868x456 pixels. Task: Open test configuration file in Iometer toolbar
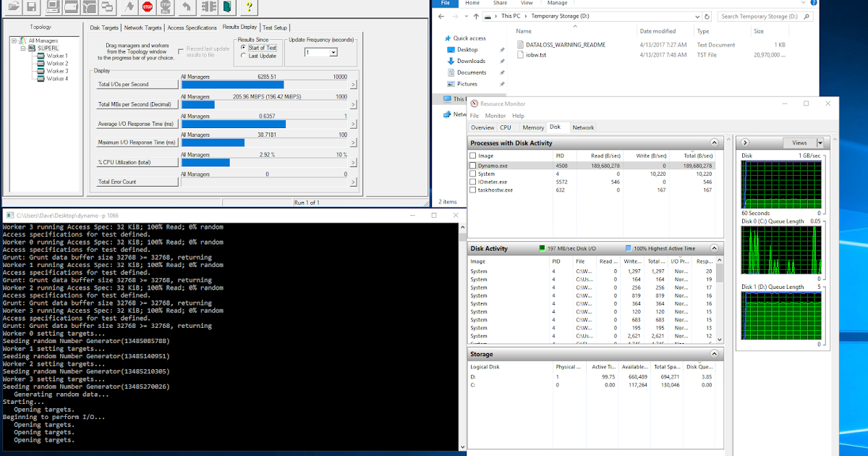click(13, 7)
